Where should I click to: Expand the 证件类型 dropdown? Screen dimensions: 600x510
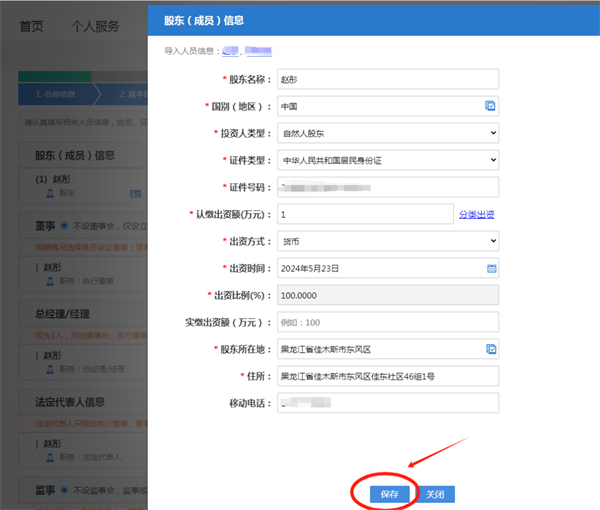pos(386,159)
